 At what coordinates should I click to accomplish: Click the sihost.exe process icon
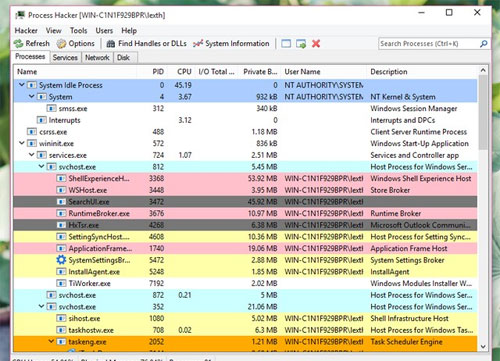tap(61, 318)
